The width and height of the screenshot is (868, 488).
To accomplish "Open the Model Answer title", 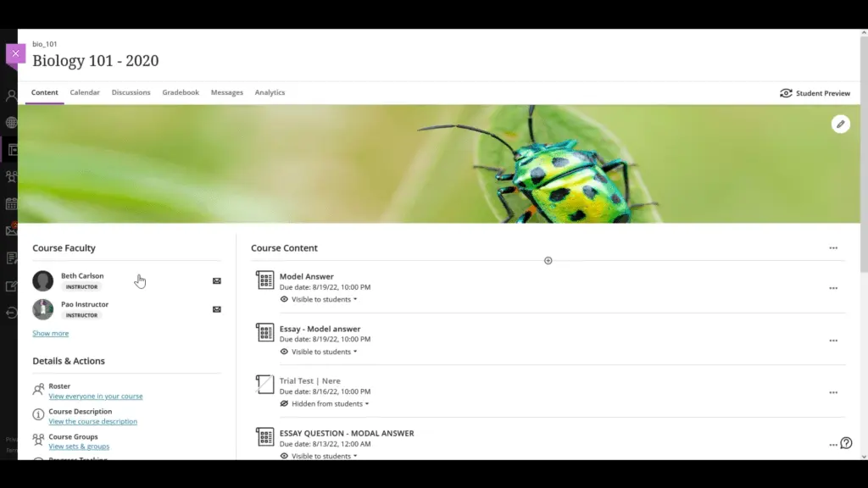I will pyautogui.click(x=307, y=277).
